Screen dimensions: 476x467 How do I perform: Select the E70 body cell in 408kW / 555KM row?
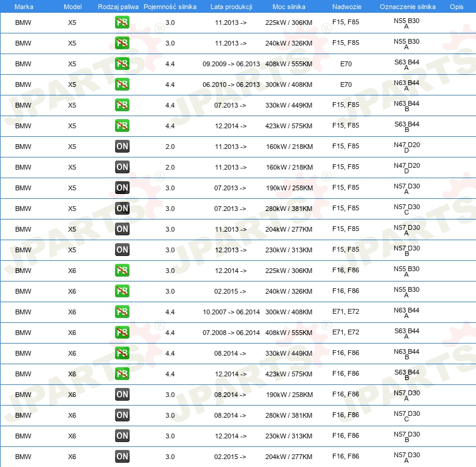[346, 64]
